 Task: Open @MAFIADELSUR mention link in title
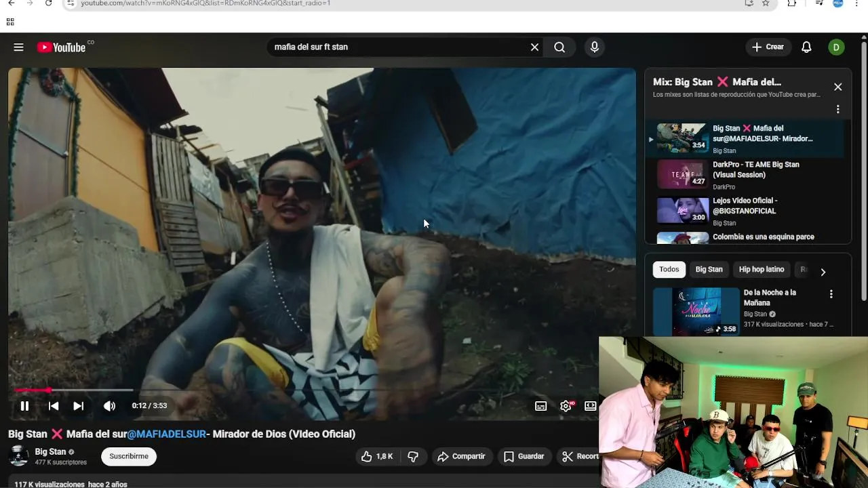(x=167, y=434)
